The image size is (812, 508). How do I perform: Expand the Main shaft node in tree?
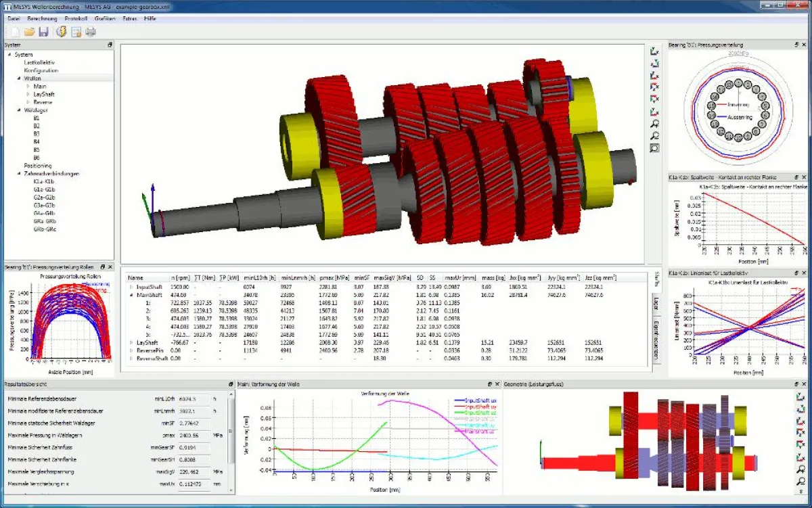[x=28, y=87]
